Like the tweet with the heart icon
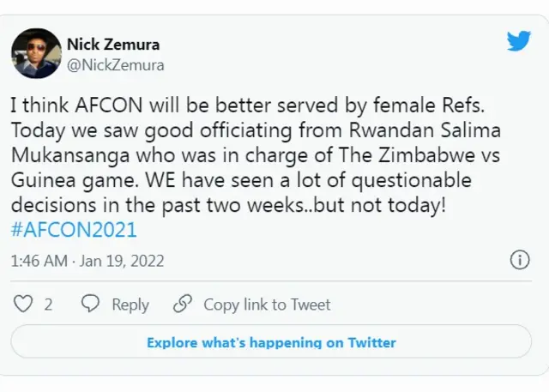 pyautogui.click(x=25, y=305)
